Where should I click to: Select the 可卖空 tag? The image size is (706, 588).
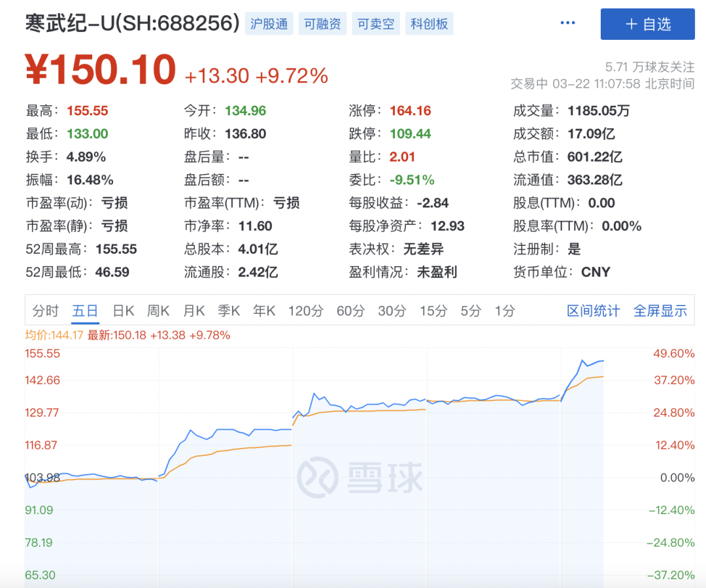point(375,24)
